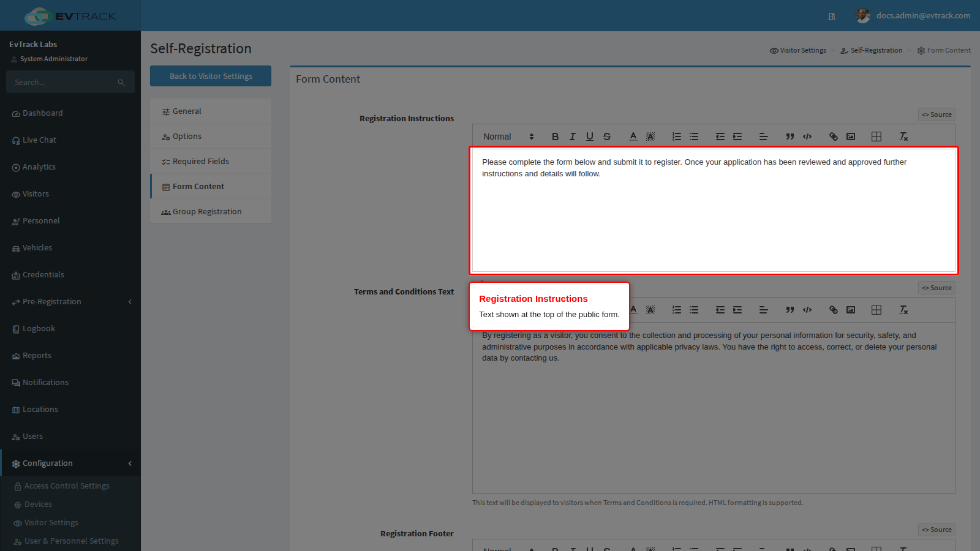This screenshot has width=980, height=551.
Task: Insert link in Terms and Conditions editor
Action: coord(834,310)
